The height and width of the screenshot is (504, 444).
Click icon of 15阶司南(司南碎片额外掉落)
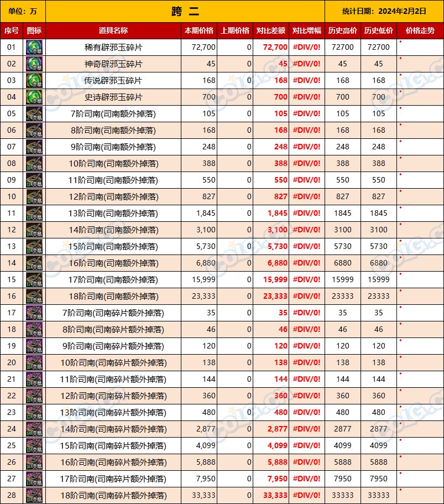click(x=34, y=446)
